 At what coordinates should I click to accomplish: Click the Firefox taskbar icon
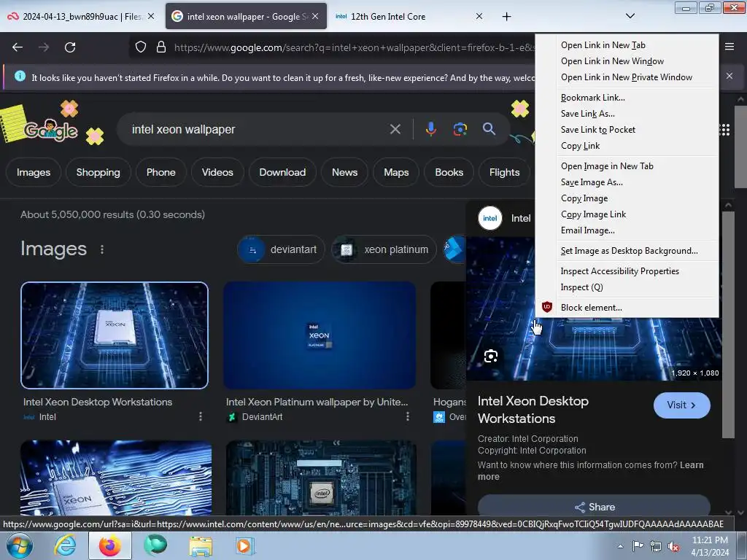[x=110, y=545]
